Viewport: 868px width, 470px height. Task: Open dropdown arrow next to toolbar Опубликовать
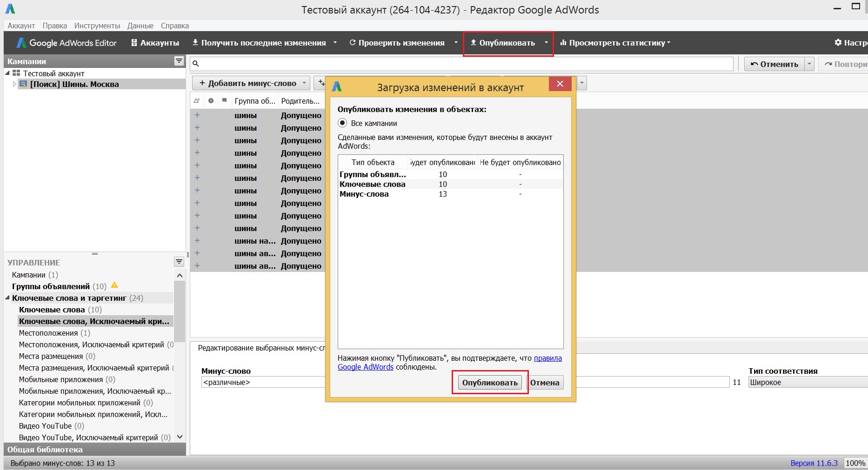tap(546, 43)
